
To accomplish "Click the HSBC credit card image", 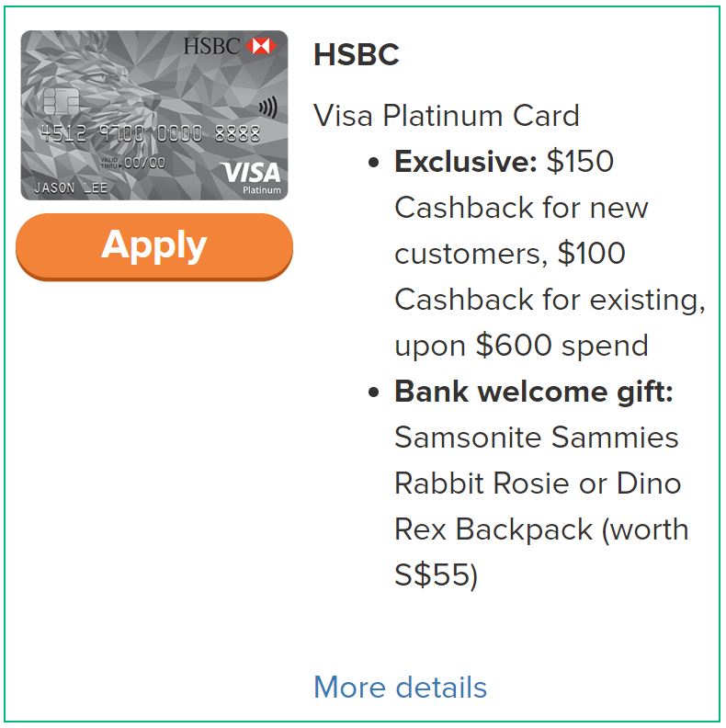I will coord(154,115).
